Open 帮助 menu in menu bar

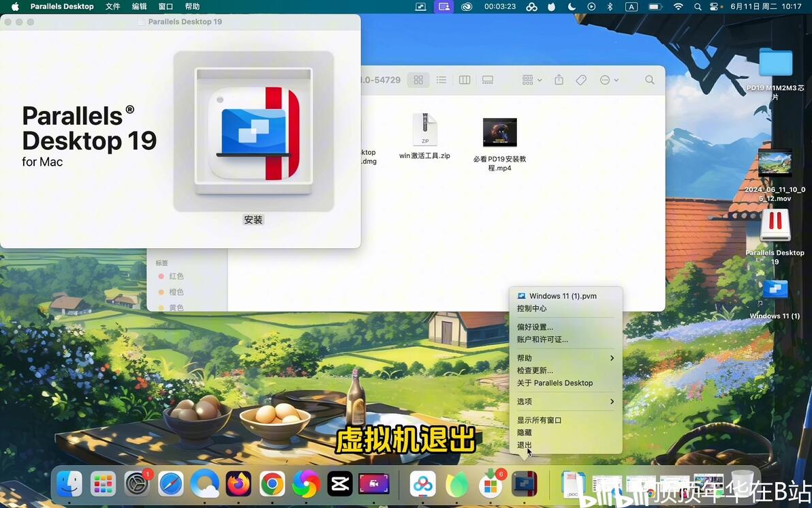pos(192,7)
